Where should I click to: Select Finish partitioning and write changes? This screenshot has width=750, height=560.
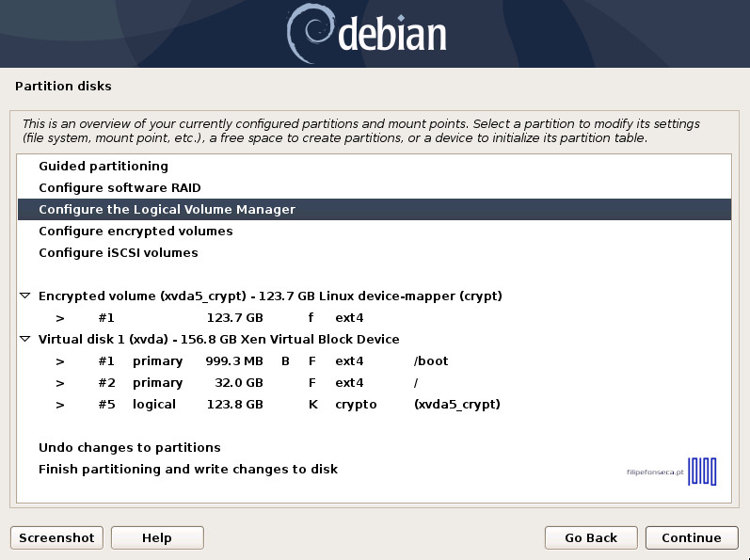tap(187, 470)
